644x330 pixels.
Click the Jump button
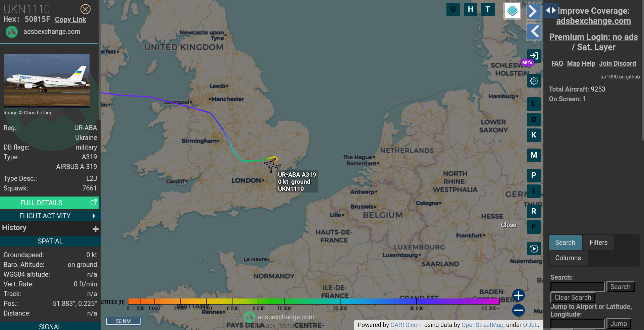point(619,324)
